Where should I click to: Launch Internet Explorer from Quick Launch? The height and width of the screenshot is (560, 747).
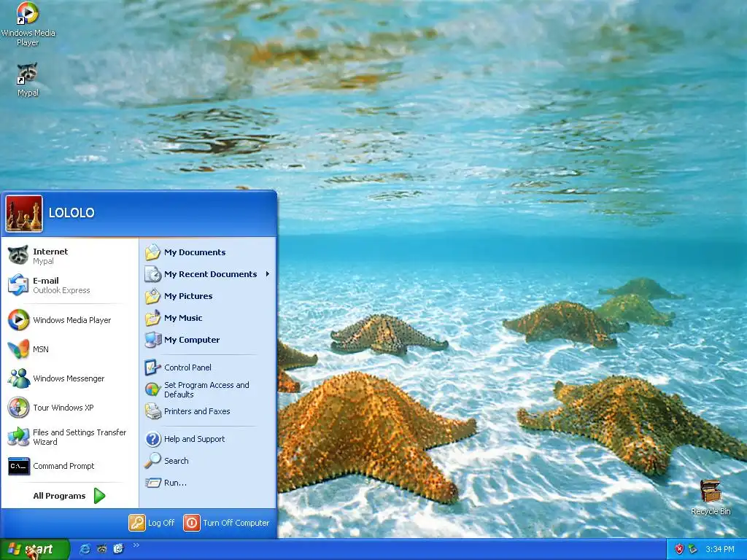coord(85,549)
